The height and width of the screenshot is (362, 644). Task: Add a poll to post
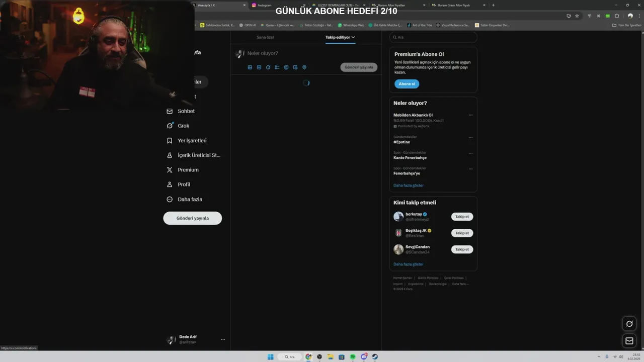point(277,67)
